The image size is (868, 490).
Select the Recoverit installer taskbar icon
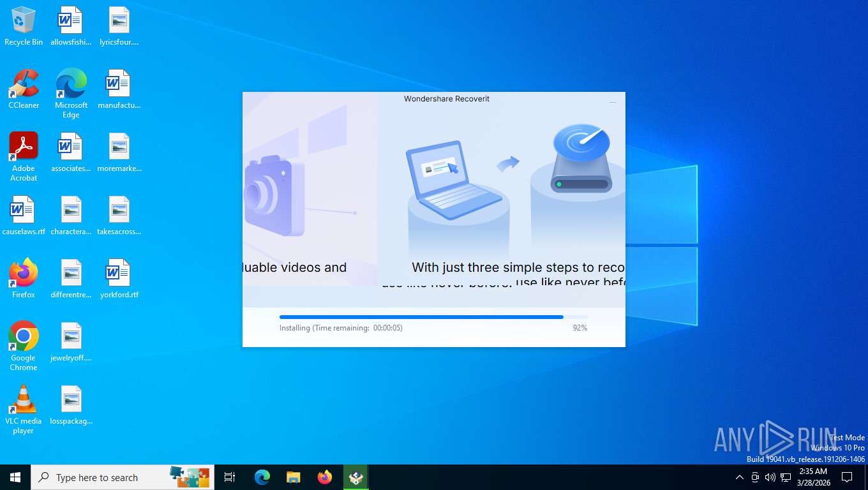coord(356,477)
